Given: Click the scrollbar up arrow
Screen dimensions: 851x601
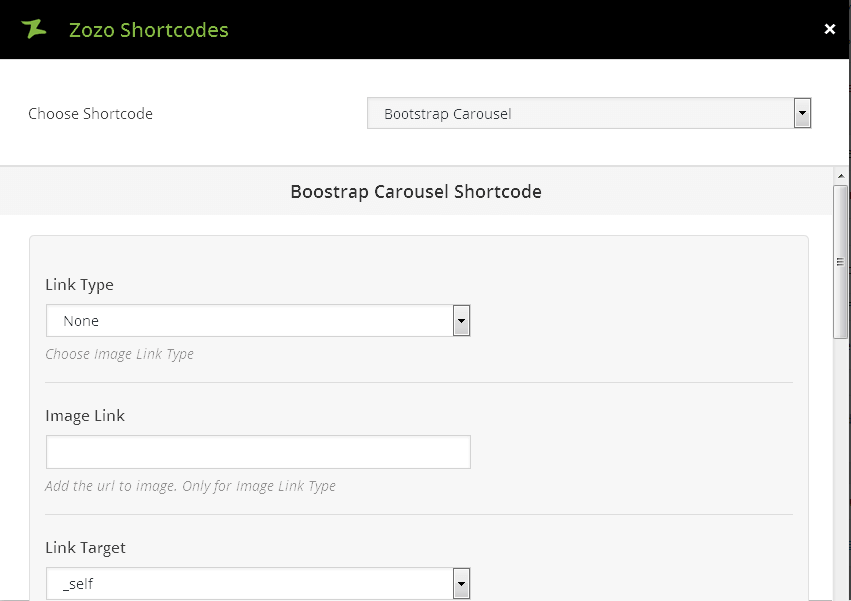Looking at the screenshot, I should pos(841,177).
